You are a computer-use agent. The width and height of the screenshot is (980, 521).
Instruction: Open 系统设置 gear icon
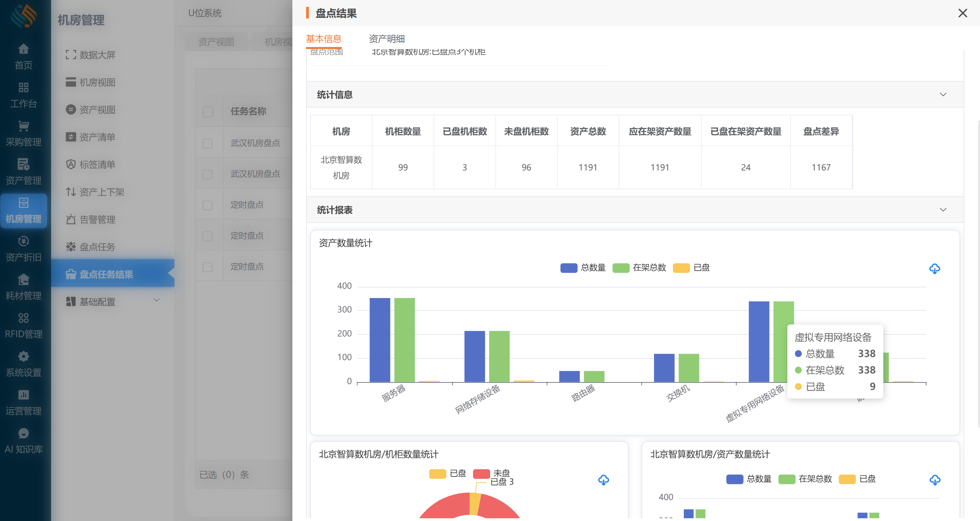tap(23, 356)
